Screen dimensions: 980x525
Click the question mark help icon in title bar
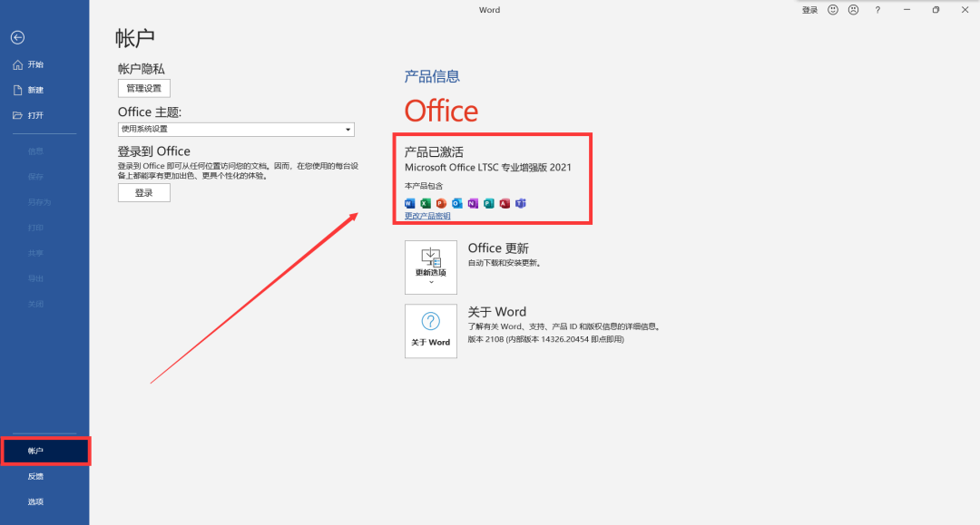tap(877, 10)
